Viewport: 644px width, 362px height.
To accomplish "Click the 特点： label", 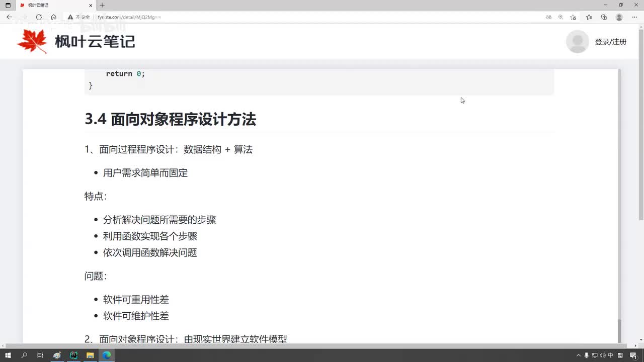I will [x=96, y=197].
